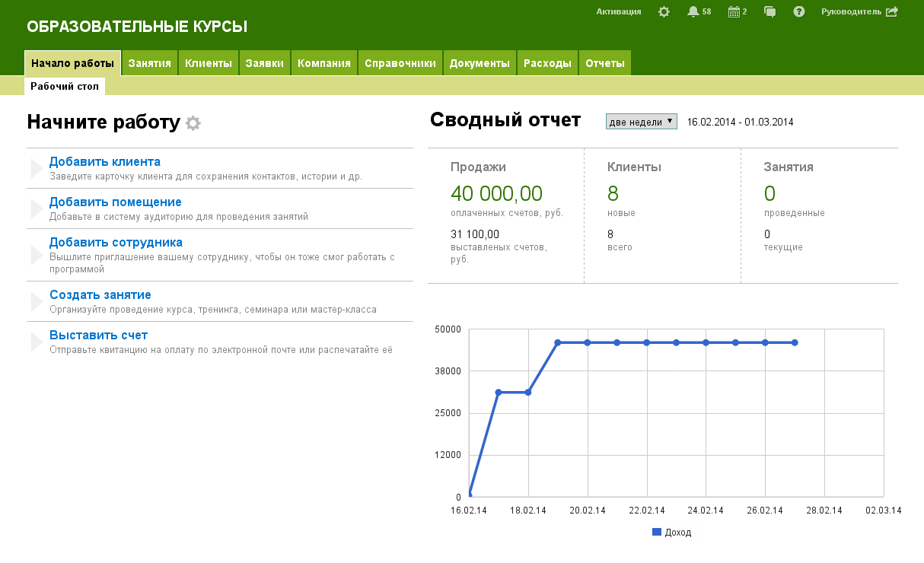
Task: Click the last data point on income chart
Action: [795, 343]
